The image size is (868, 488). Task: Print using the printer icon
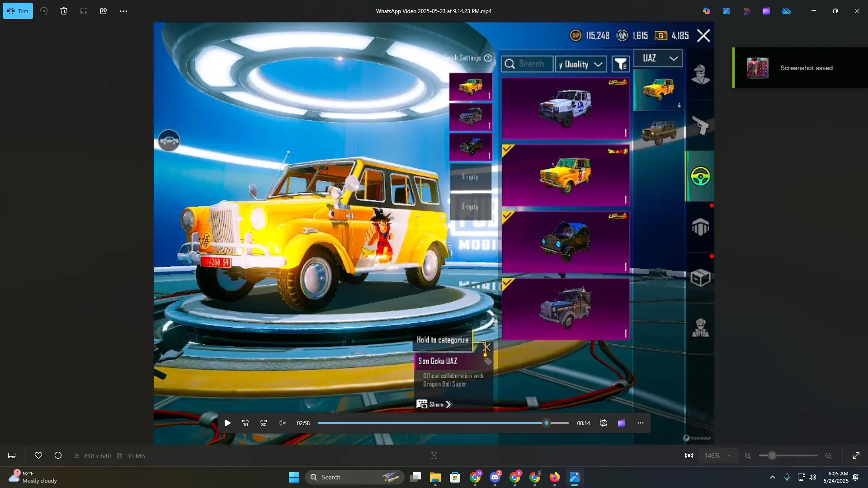pyautogui.click(x=84, y=11)
